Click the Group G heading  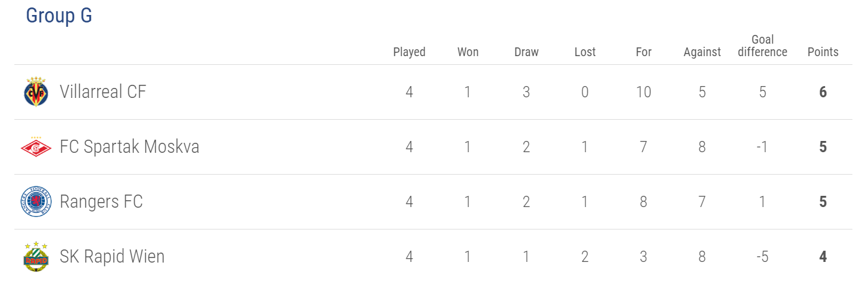[x=59, y=16]
